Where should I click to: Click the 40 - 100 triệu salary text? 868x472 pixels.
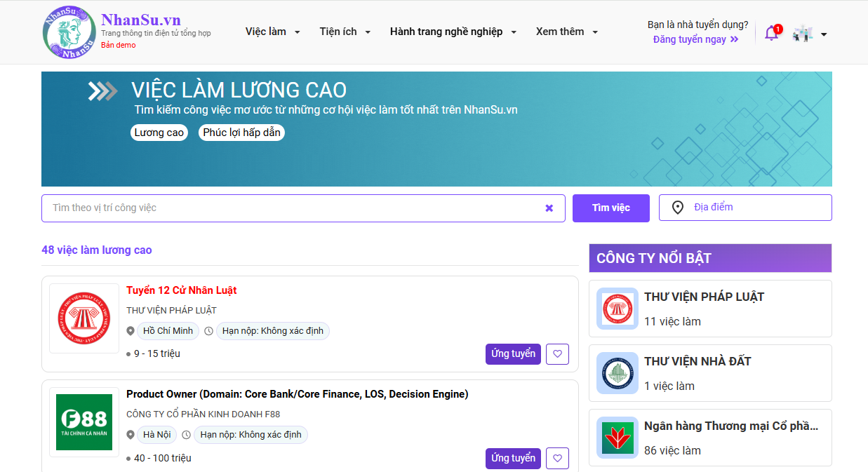[163, 458]
